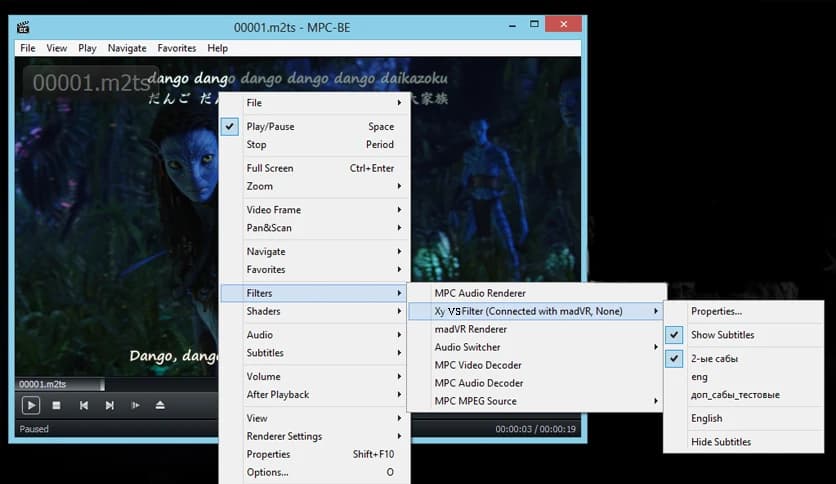Open the Navigate menu in the menu bar
836x484 pixels.
tap(127, 48)
